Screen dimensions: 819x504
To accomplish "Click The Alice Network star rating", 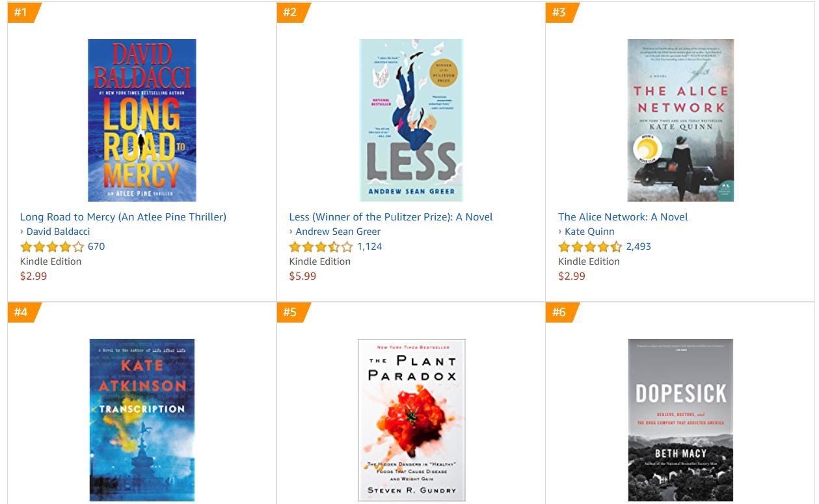I will click(x=590, y=247).
